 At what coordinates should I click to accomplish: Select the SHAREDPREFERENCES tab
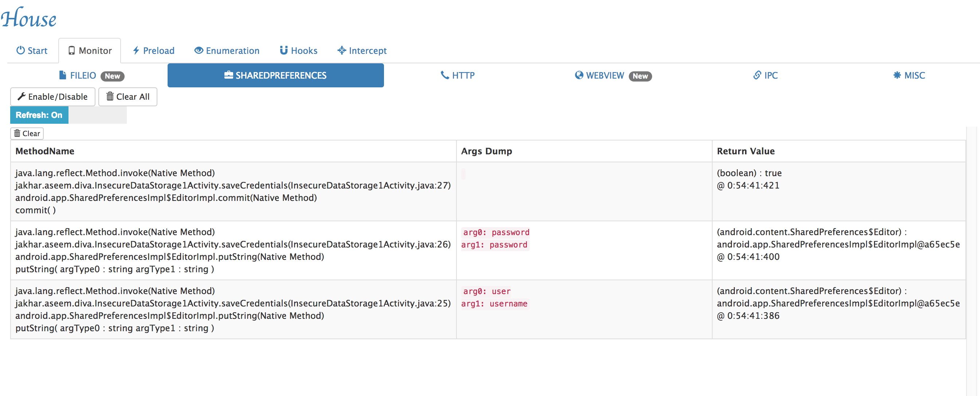tap(275, 75)
